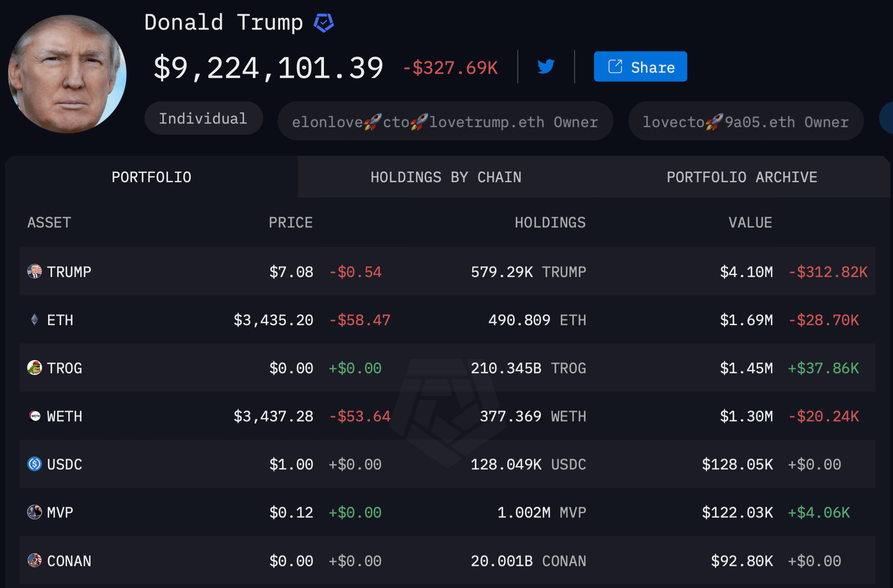Viewport: 893px width, 588px height.
Task: Click the 20.001B CONAN holdings cell
Action: (x=528, y=561)
